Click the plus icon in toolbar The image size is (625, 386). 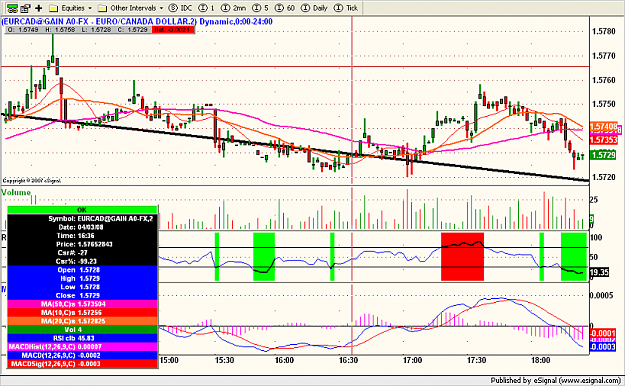(39, 8)
